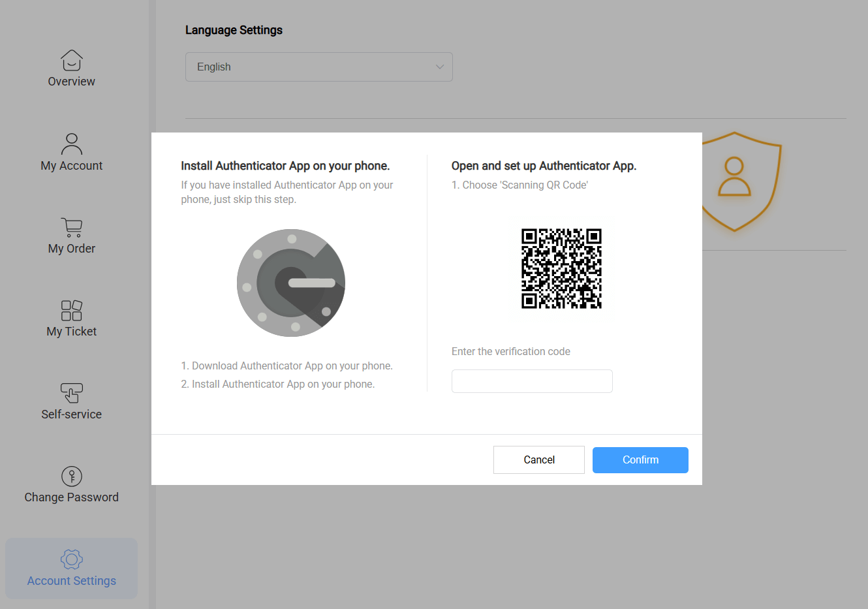868x609 pixels.
Task: Click the Google Authenticator app logo
Action: point(291,283)
